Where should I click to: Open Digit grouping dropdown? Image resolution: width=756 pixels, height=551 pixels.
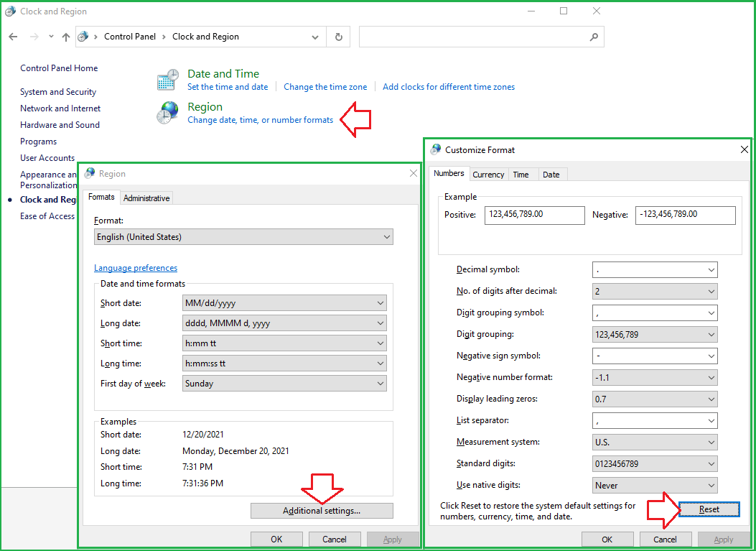pyautogui.click(x=655, y=334)
